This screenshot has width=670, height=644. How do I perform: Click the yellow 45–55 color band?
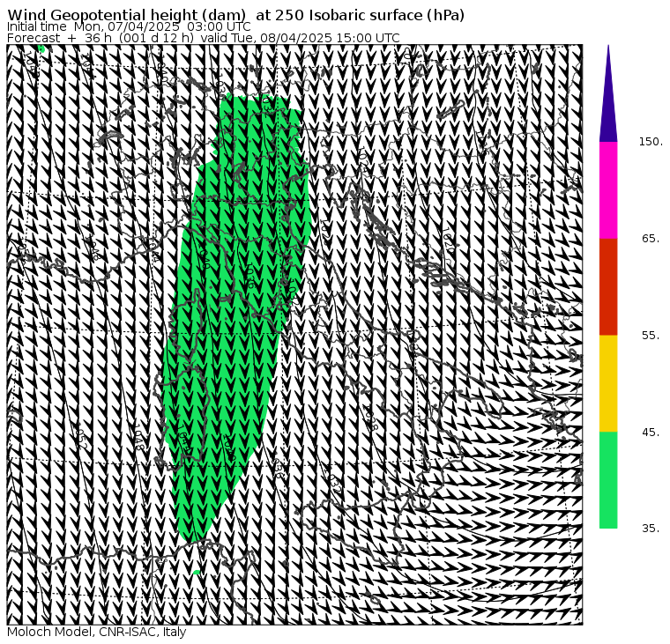(x=608, y=383)
